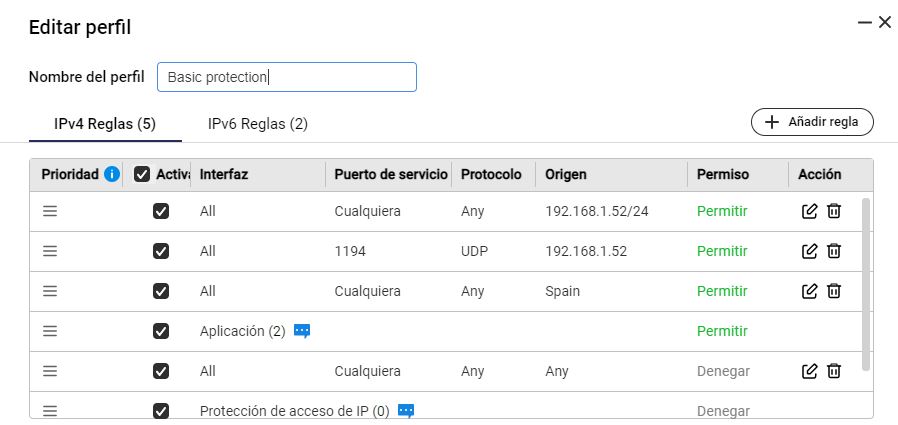Toggle the header Activar checkbox
Screen dimensions: 898x425
point(142,174)
